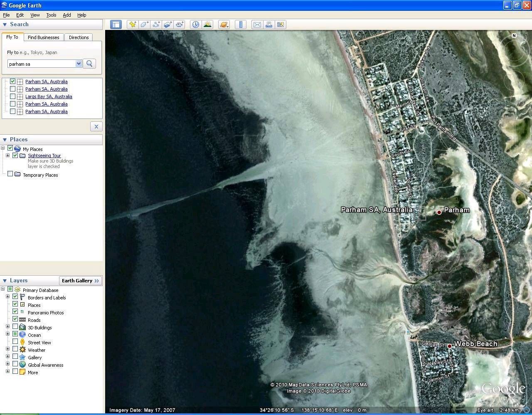The image size is (532, 415).
Task: Enable the Weather layer checkbox
Action: click(15, 350)
